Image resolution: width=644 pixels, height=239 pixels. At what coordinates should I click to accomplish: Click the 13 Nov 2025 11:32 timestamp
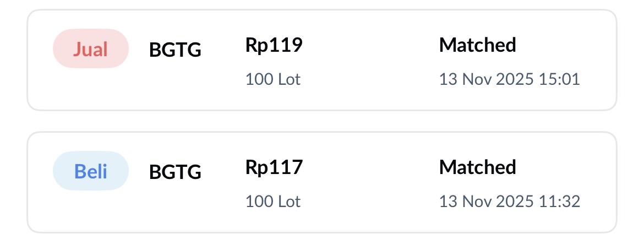[509, 202]
